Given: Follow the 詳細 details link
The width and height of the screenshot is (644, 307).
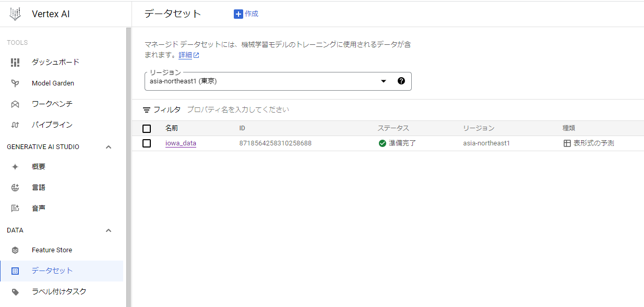Looking at the screenshot, I should point(185,55).
